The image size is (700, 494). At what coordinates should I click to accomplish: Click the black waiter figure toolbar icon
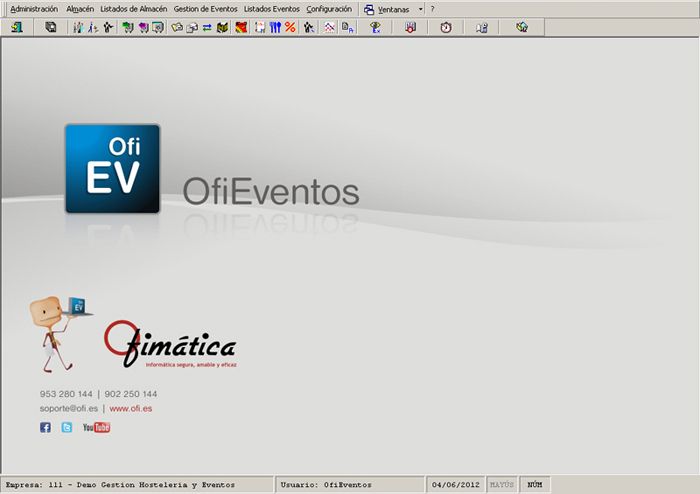[x=309, y=28]
